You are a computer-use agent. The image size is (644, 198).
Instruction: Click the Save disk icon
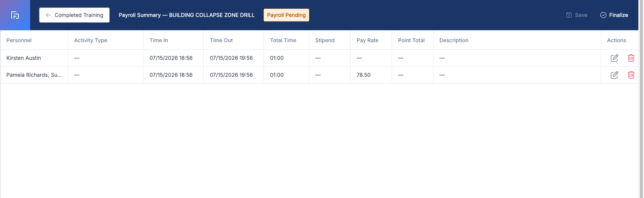tap(569, 15)
